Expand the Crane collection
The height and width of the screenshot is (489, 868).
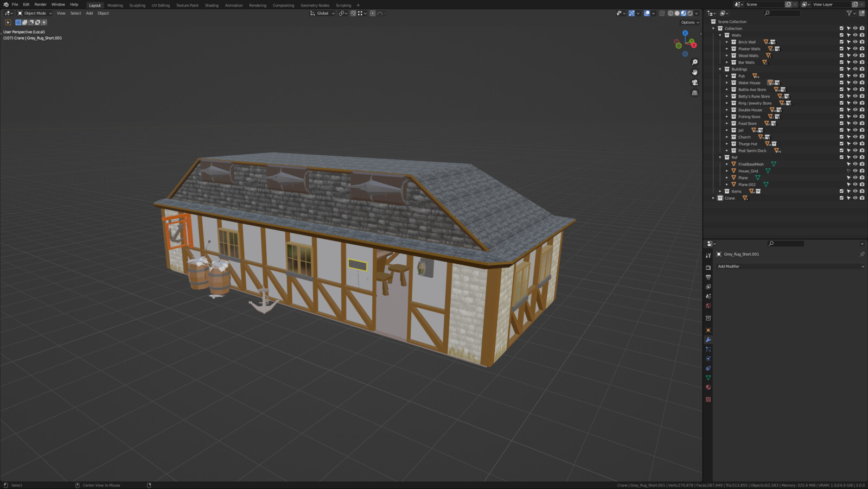(x=713, y=198)
